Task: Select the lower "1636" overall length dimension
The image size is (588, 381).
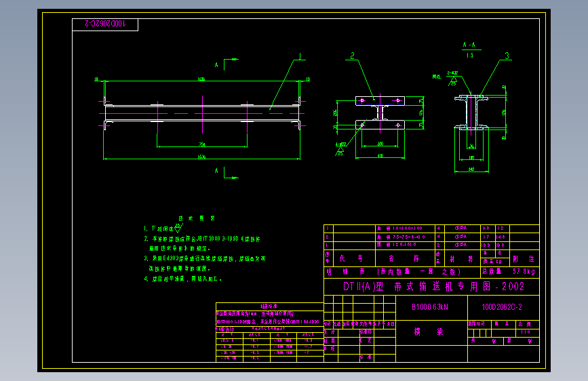Action: (201, 157)
